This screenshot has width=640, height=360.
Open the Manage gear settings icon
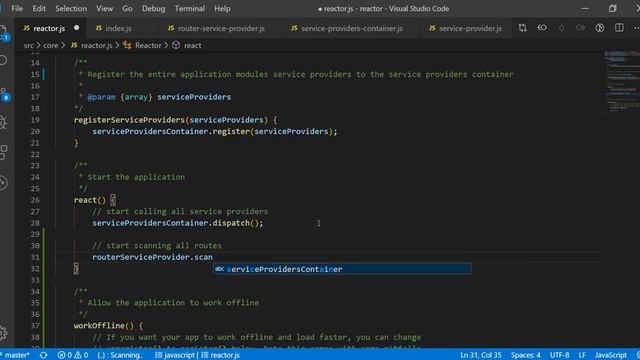click(x=3, y=333)
